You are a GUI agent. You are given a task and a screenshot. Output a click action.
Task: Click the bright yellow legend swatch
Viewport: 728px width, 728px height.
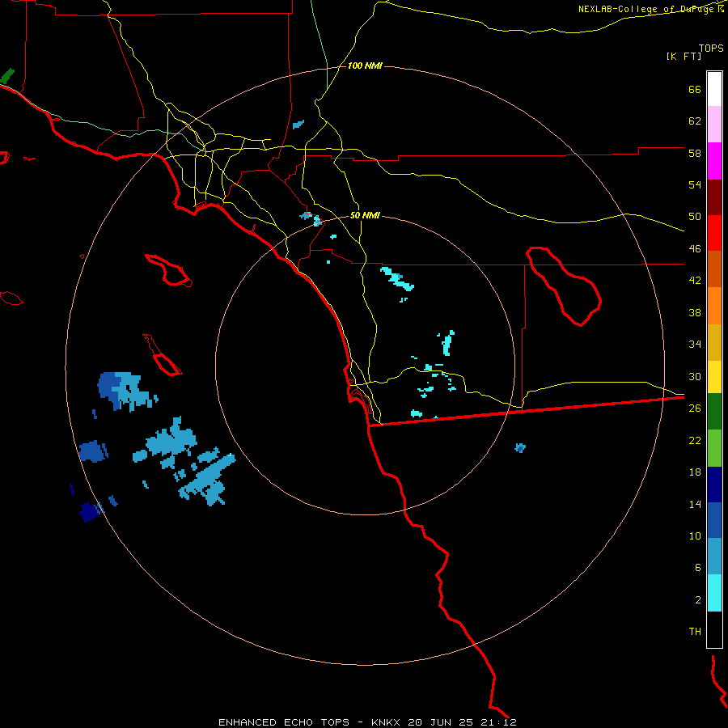[714, 377]
